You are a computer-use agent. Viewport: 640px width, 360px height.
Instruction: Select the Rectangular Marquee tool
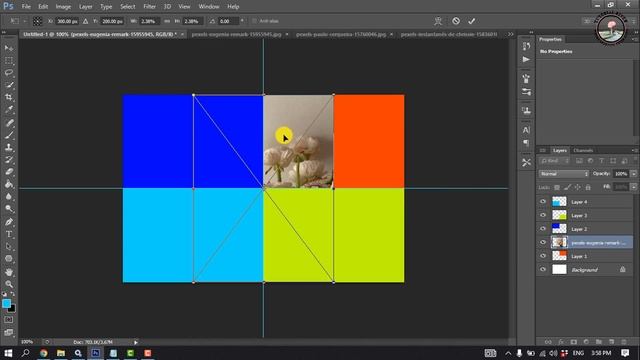(9, 60)
